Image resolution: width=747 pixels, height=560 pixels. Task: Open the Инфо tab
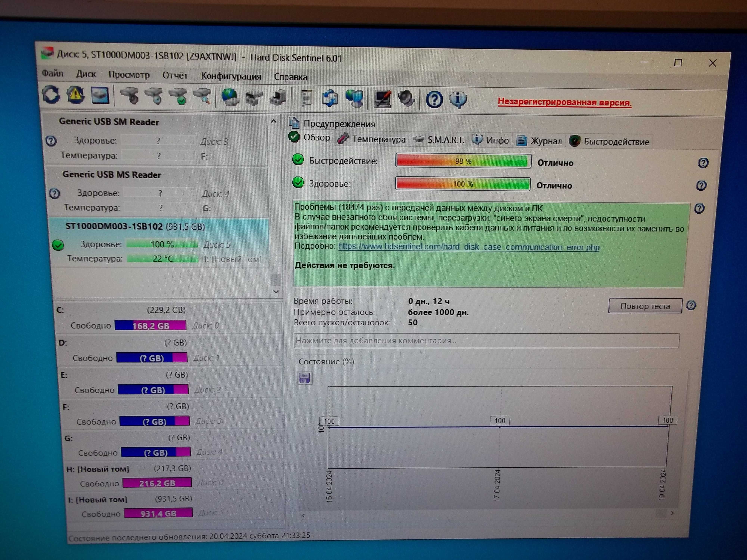[x=491, y=140]
